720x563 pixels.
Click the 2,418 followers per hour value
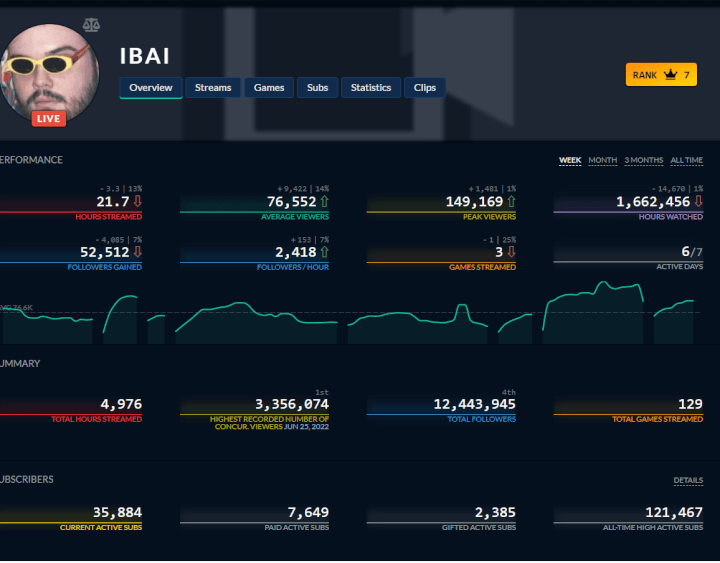click(296, 252)
